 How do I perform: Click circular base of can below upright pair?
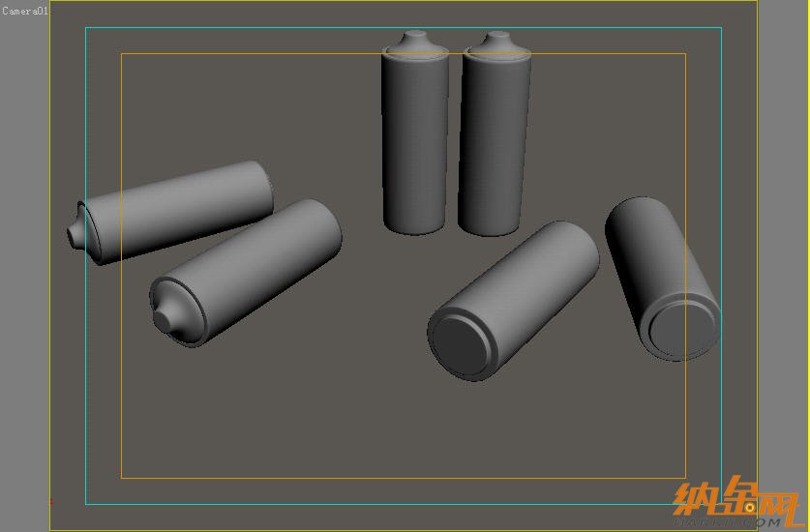pyautogui.click(x=461, y=344)
